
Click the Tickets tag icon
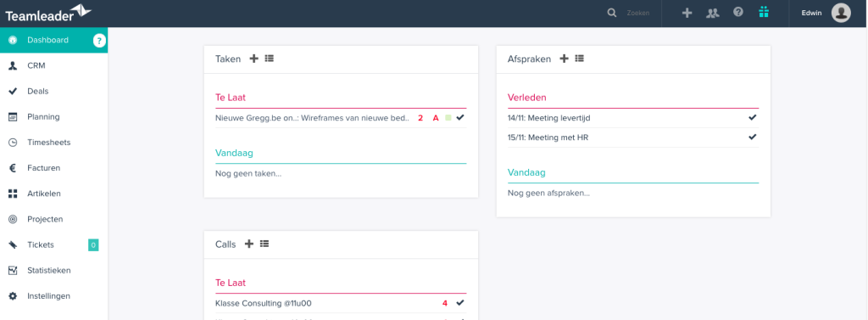coord(13,244)
